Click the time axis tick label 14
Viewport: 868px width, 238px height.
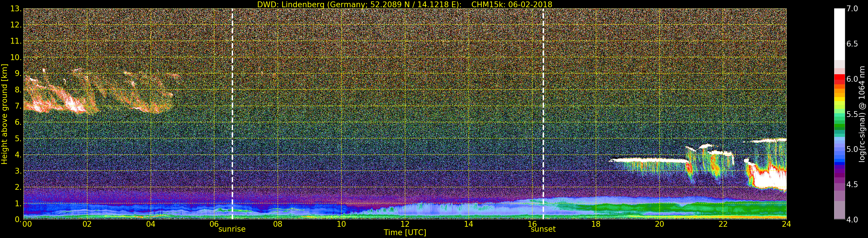tap(468, 224)
